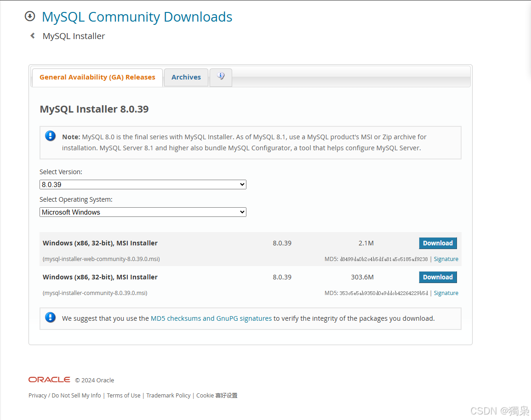Viewport: 531px width, 420px height.
Task: Open Privacy / Do Not Sell My Info
Action: click(65, 395)
